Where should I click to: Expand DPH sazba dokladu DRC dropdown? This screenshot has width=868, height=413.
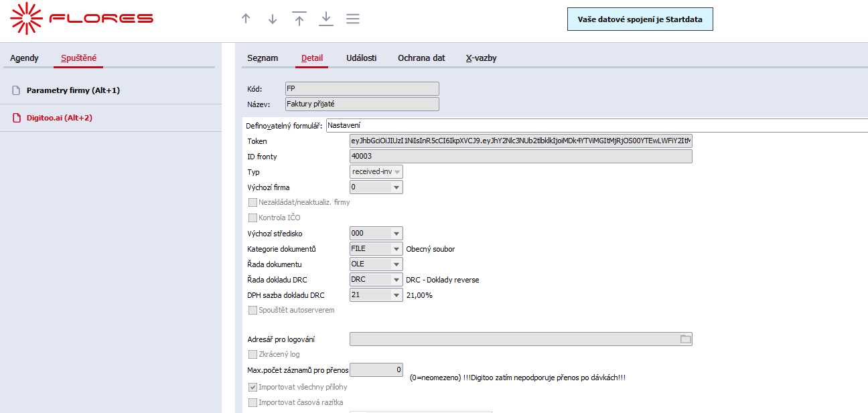tap(397, 295)
